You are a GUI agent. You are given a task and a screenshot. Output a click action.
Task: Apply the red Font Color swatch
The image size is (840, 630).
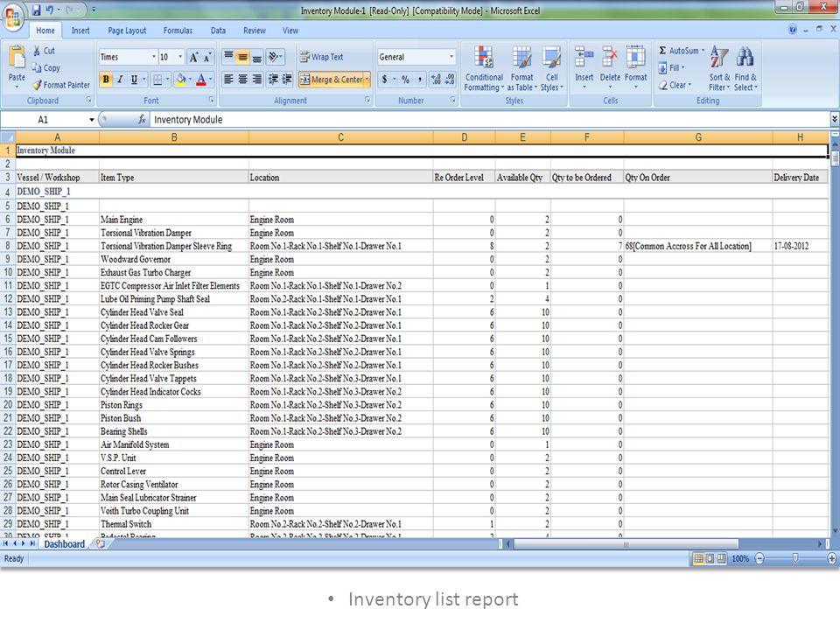(201, 80)
